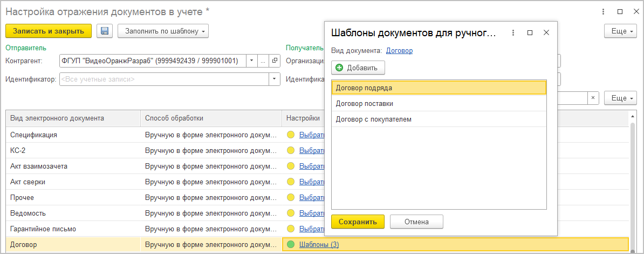Click the green plus Добавить button

pos(358,68)
